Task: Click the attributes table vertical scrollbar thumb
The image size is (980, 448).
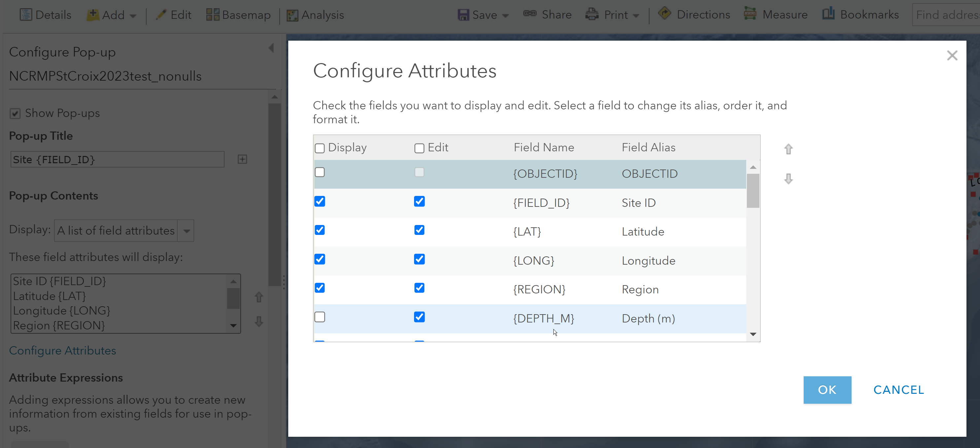Action: (753, 191)
